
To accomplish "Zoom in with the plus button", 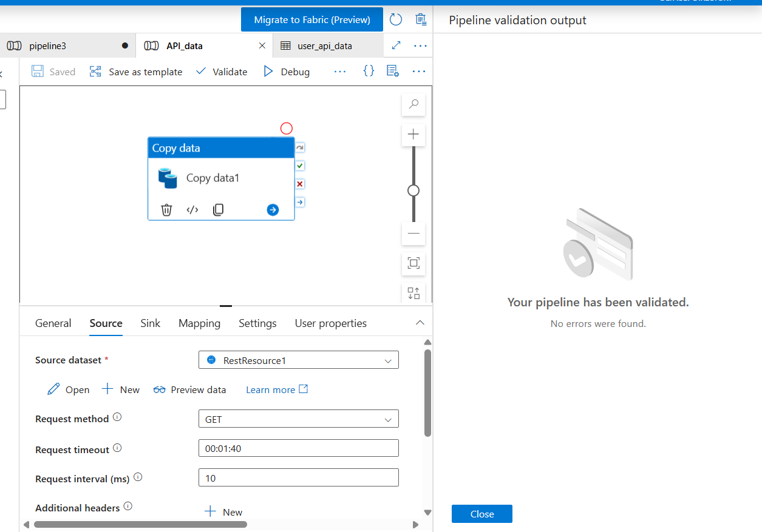I will click(413, 134).
